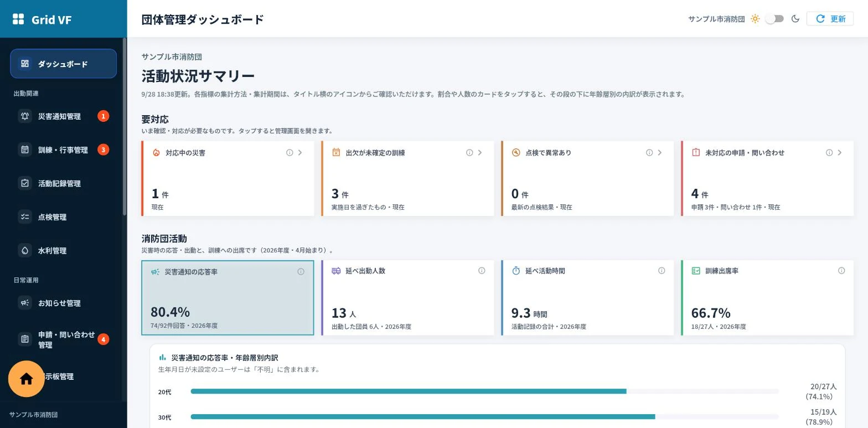Open 水利管理 in the sidebar

click(63, 251)
